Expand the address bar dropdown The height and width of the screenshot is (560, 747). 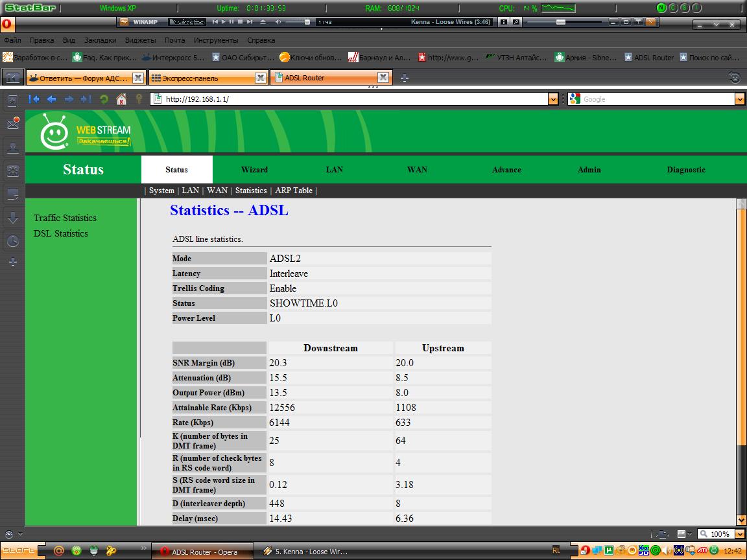(553, 99)
